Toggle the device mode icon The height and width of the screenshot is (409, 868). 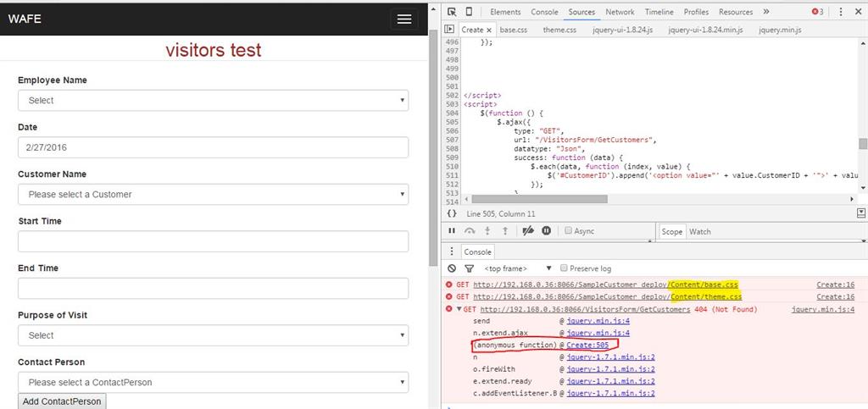pyautogui.click(x=469, y=12)
